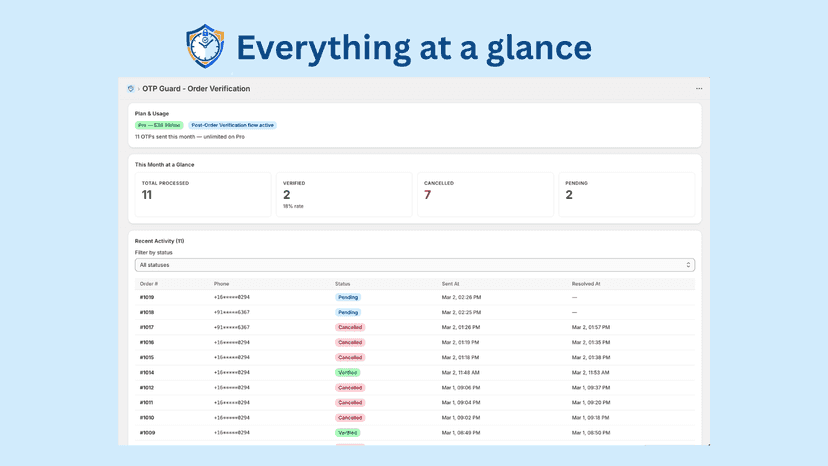Click the OTP Guard shield logo beside headline

coord(205,46)
